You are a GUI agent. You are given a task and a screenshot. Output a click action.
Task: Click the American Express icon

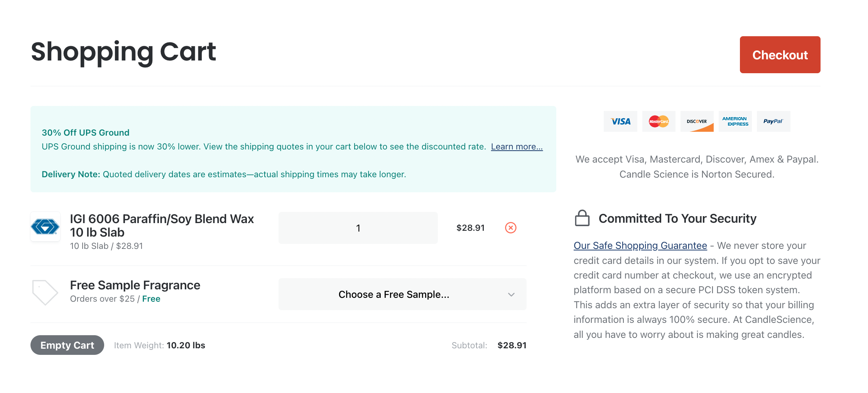[x=735, y=121]
